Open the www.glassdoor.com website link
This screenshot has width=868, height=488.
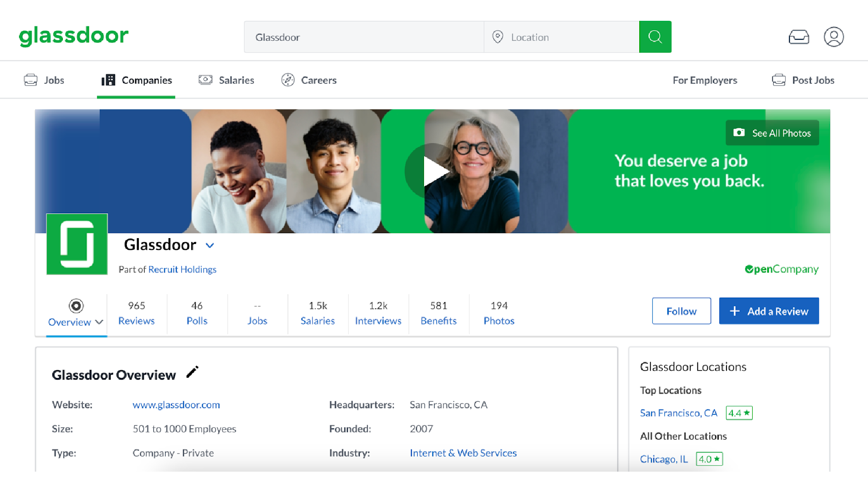point(176,405)
